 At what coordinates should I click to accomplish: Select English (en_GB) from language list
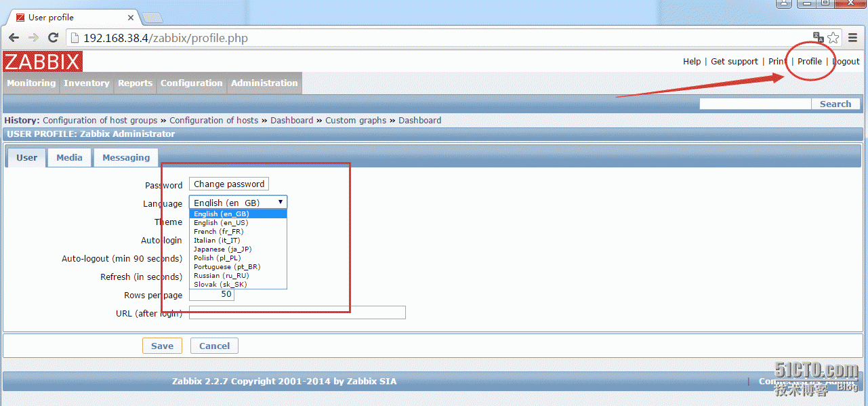point(238,214)
